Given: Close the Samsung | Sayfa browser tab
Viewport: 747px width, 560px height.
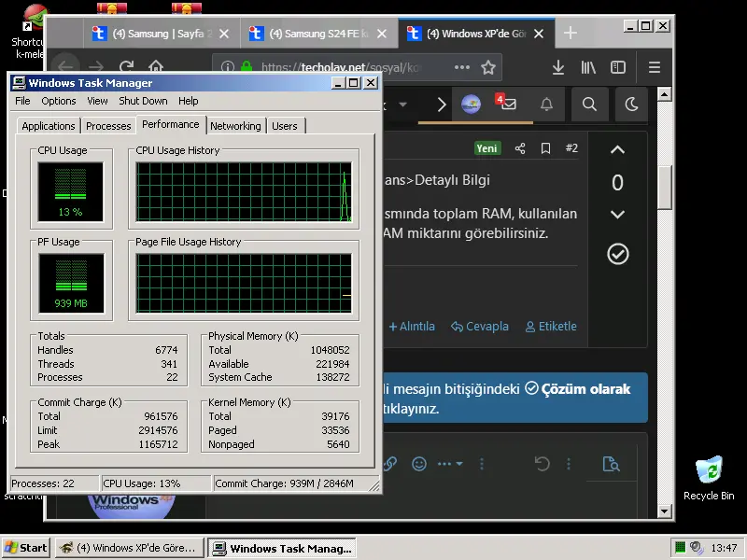Looking at the screenshot, I should click(x=224, y=34).
